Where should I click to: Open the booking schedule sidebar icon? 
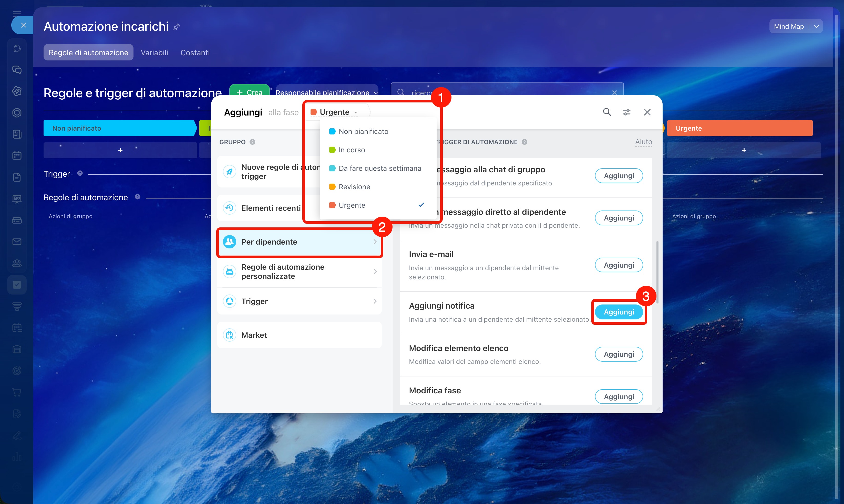pyautogui.click(x=17, y=328)
